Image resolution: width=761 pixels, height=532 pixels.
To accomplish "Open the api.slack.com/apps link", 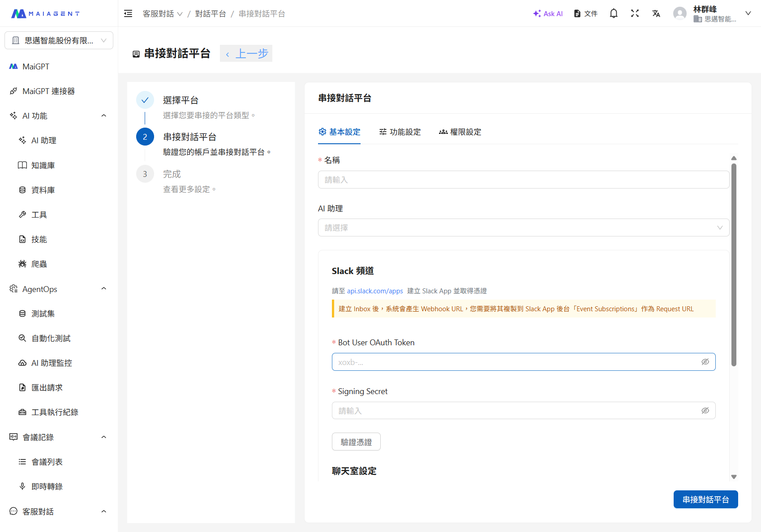I will (x=375, y=291).
